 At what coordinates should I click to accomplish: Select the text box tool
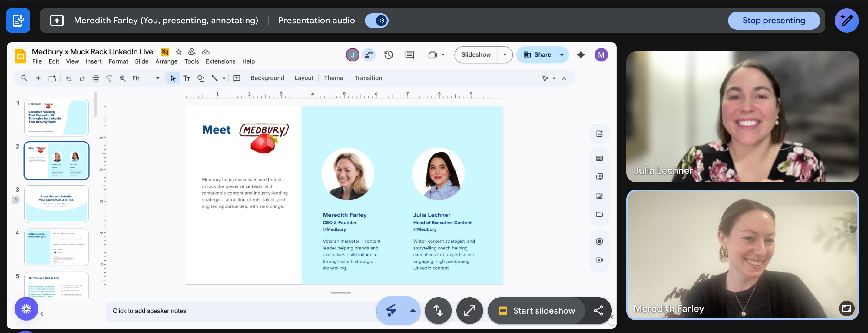tap(187, 78)
